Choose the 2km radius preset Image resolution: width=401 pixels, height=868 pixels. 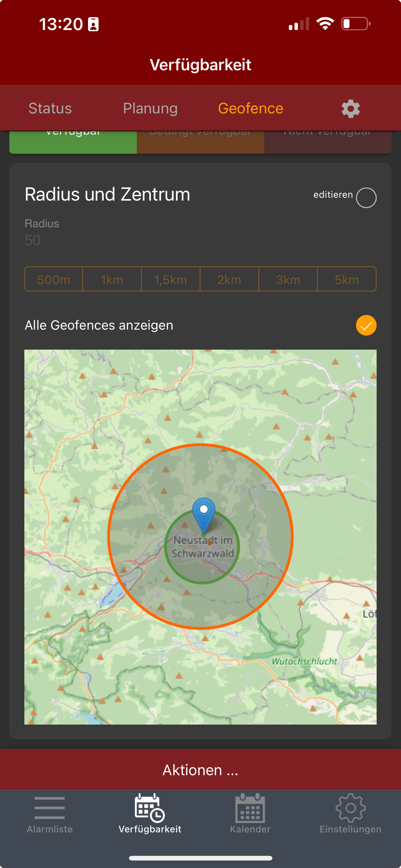pos(229,279)
